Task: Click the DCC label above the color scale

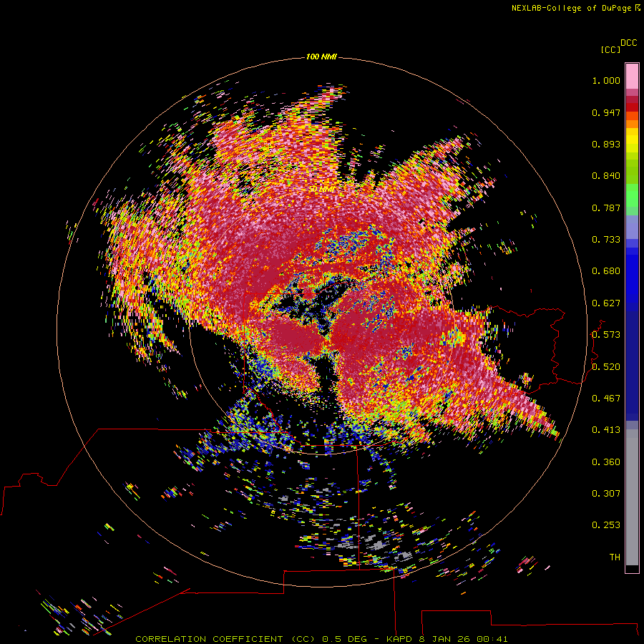Action: (629, 43)
